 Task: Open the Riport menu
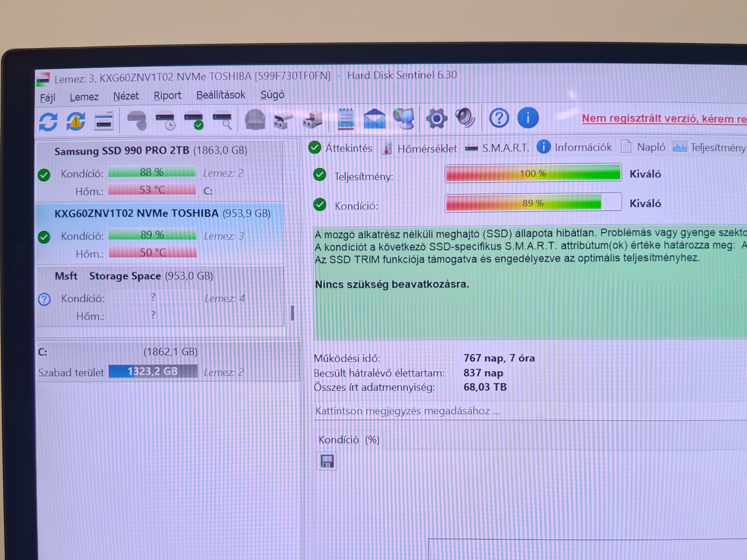[168, 96]
